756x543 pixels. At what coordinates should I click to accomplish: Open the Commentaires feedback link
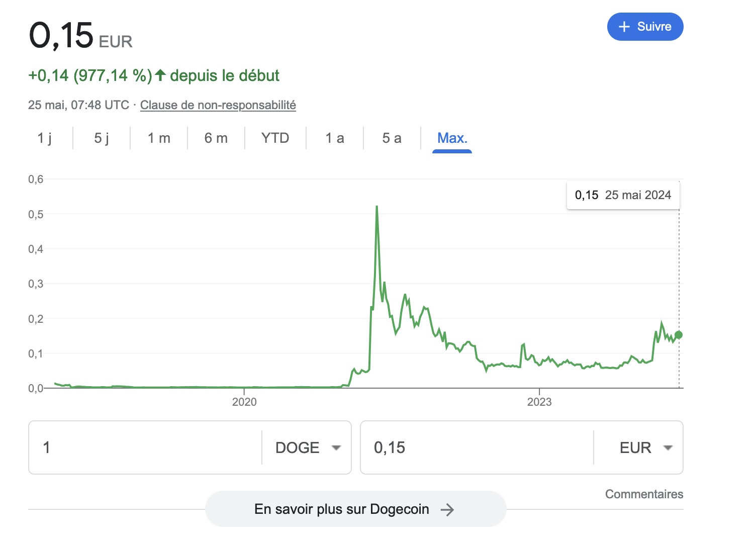[644, 494]
